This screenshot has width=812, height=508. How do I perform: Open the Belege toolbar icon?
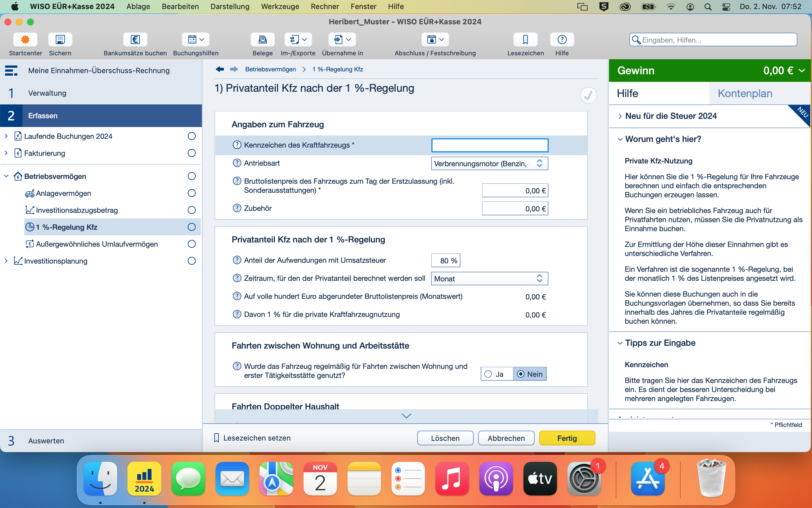(262, 40)
